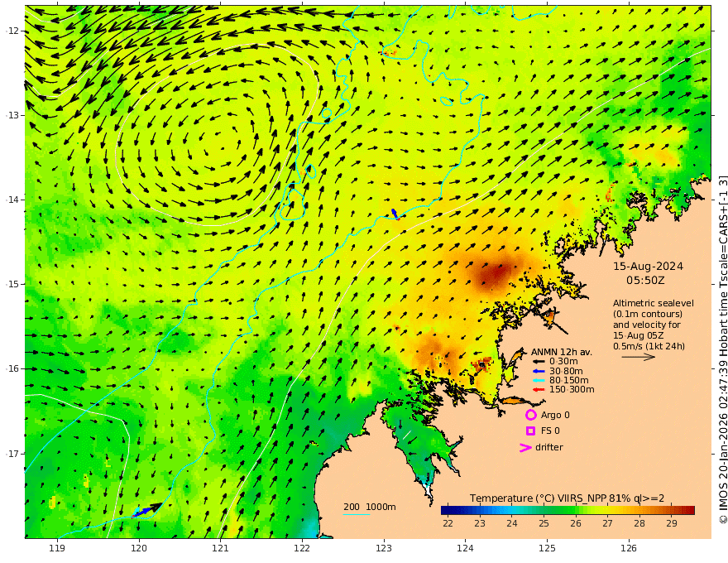This screenshot has width=728, height=563.
Task: Click the '0.5m/s (1kt 24h)' text
Action: click(x=649, y=346)
